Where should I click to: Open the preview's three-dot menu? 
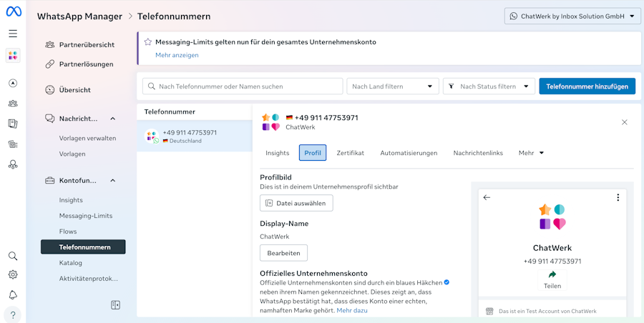[618, 197]
